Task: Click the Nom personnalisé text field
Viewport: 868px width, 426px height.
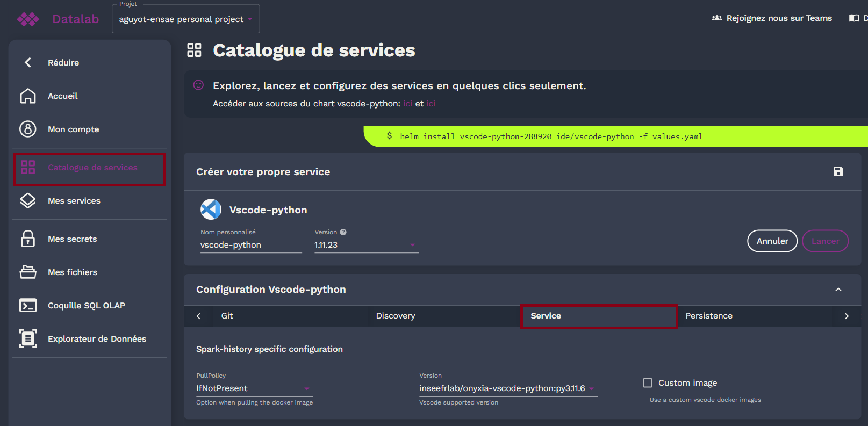Action: click(250, 245)
